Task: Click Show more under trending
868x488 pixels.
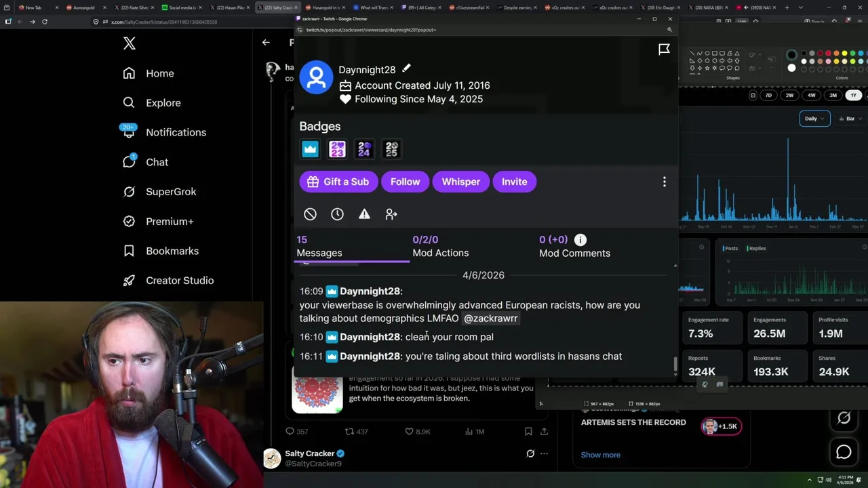Action: 601,455
